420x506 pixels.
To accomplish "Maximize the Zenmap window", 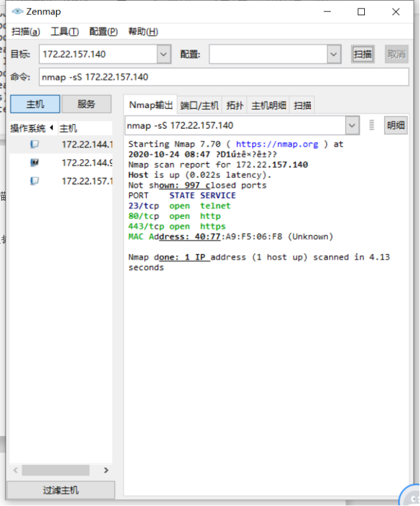I will (361, 12).
